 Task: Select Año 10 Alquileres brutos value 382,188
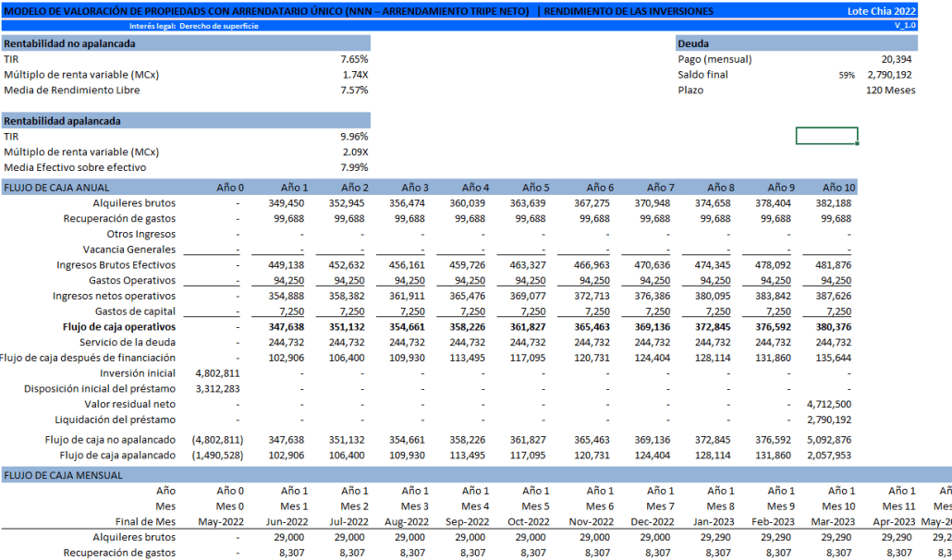[x=832, y=202]
